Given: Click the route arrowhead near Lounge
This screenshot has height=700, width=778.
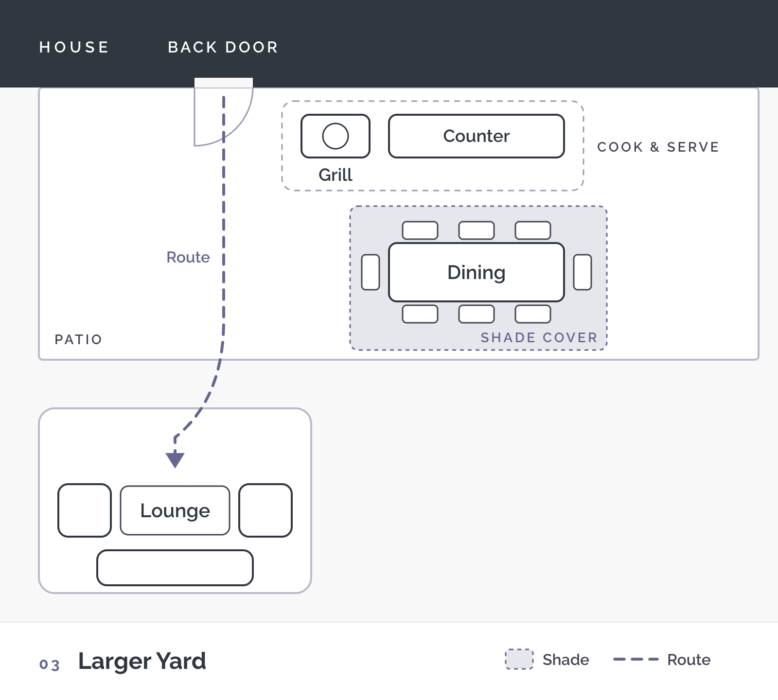Looking at the screenshot, I should coord(175,460).
